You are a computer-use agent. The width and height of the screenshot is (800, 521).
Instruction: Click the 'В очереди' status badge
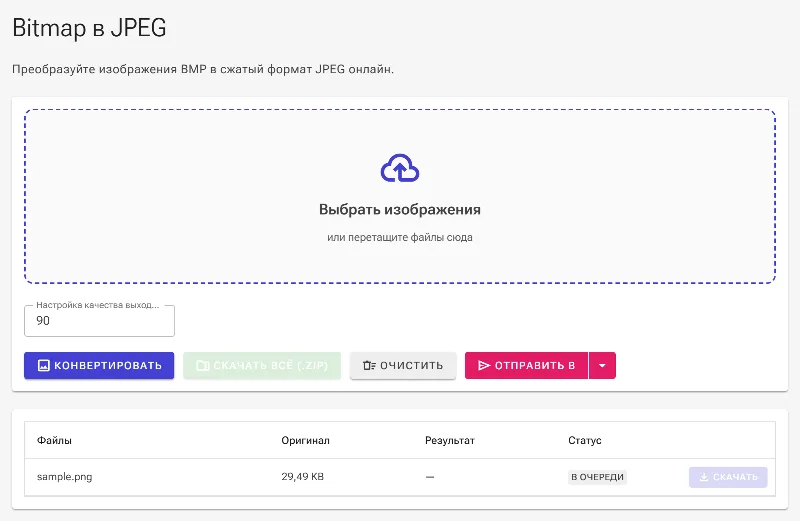click(597, 477)
